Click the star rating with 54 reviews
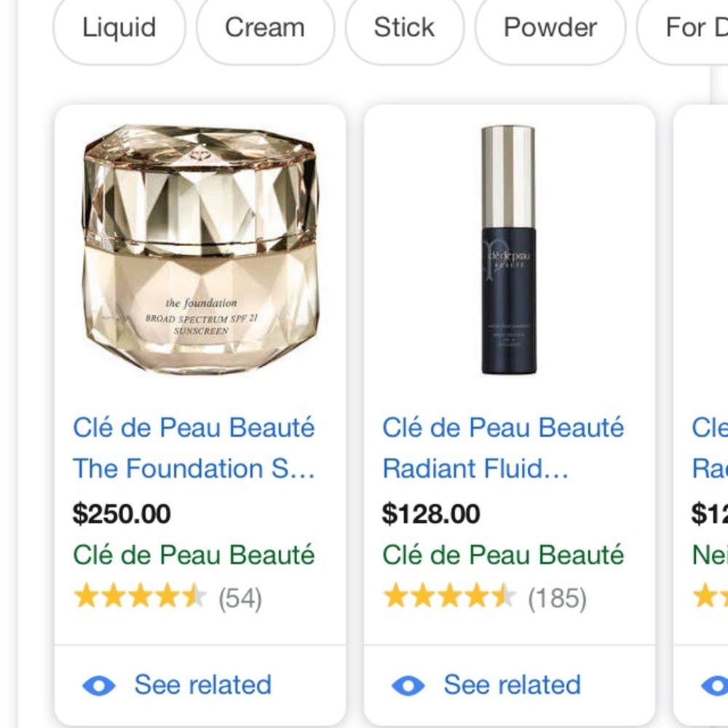This screenshot has height=728, width=728. pos(140,598)
